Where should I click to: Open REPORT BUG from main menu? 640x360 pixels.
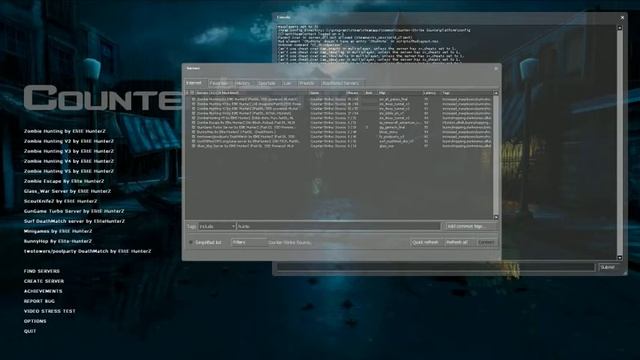(39, 301)
